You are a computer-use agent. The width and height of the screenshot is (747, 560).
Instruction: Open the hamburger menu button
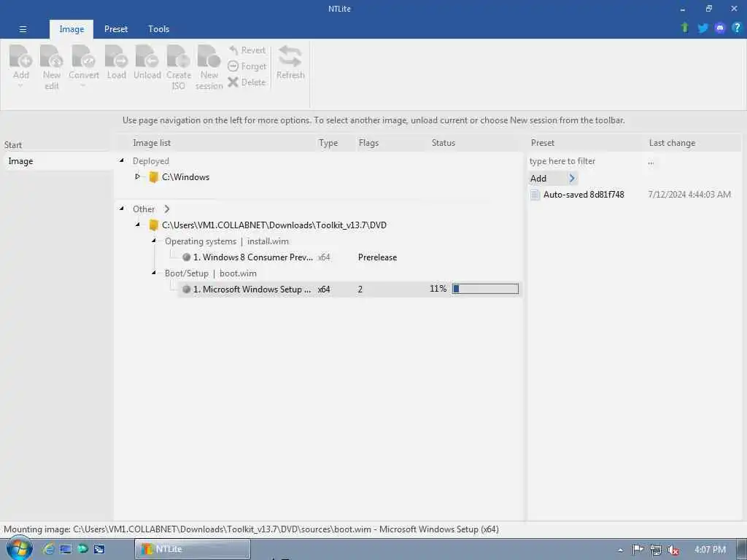(x=23, y=29)
